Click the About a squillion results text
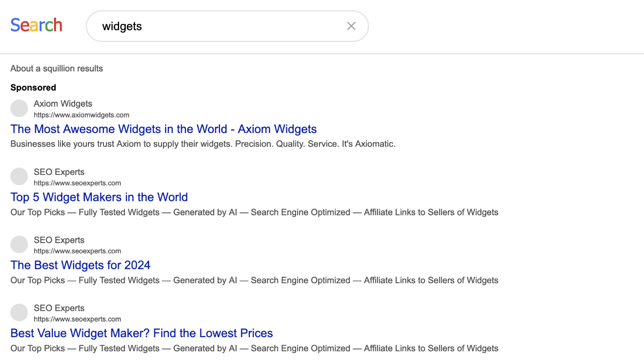The image size is (644, 362). click(x=57, y=69)
